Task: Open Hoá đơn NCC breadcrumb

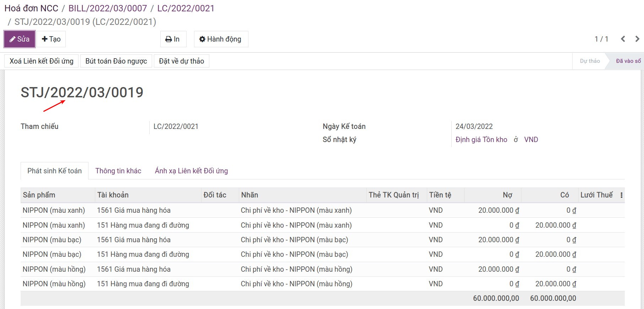Action: (x=31, y=8)
